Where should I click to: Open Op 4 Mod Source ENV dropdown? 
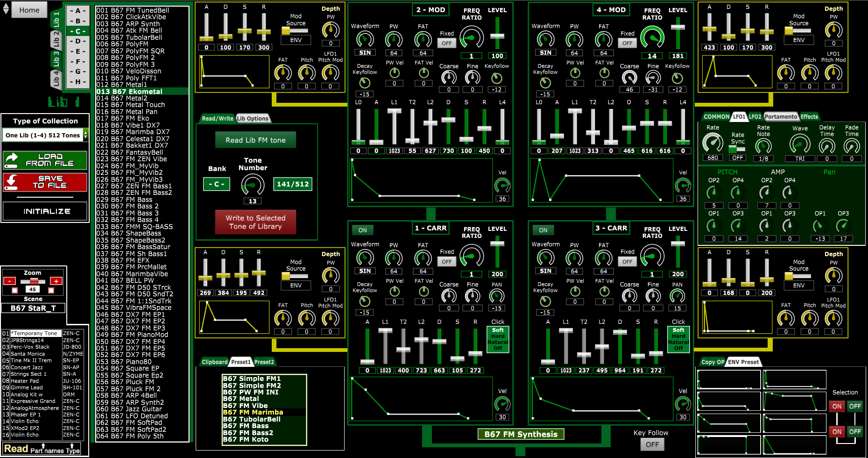tap(799, 40)
